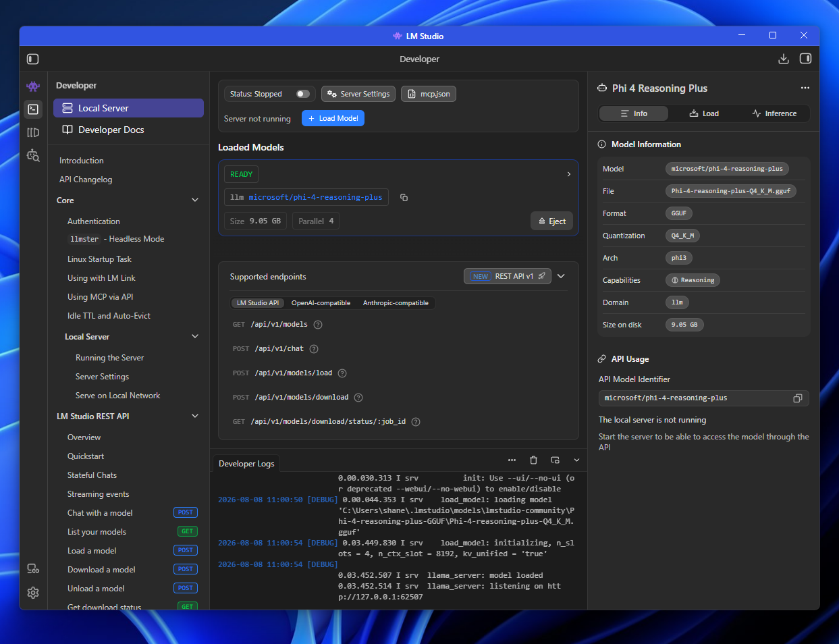Open Stateful Chats docs page
This screenshot has width=839, height=644.
(92, 475)
